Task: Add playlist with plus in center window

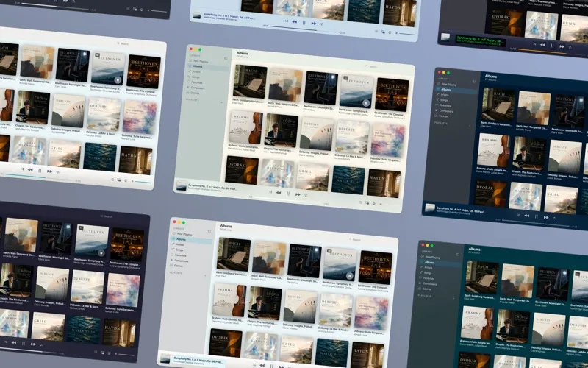Action: coord(222,102)
